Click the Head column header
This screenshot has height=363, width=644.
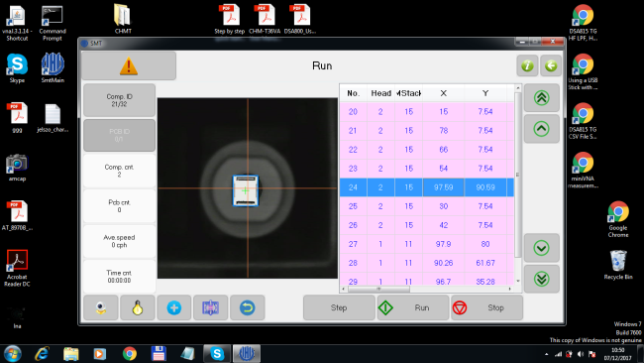(x=380, y=93)
